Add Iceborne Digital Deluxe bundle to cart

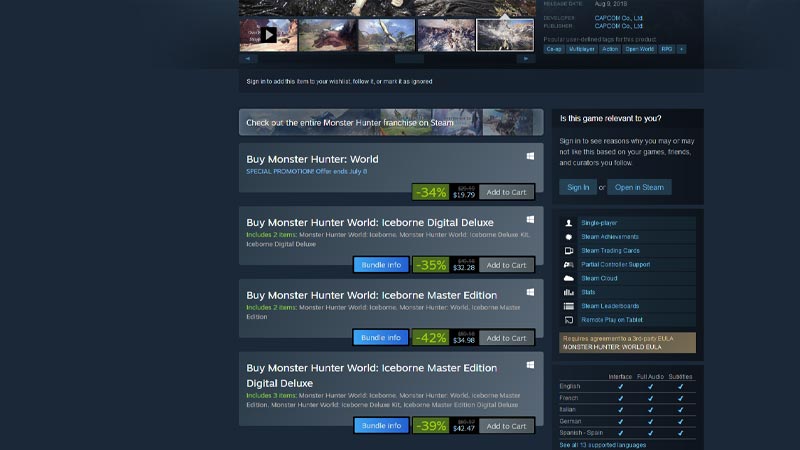point(506,265)
